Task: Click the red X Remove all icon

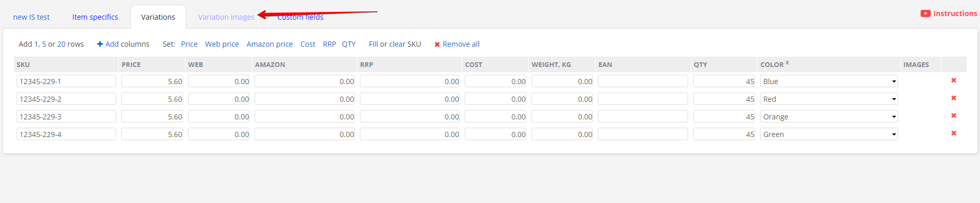Action: (x=437, y=45)
